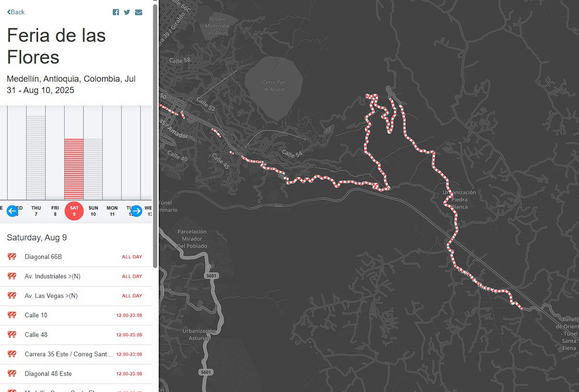
Task: Share event on Facebook
Action: click(x=116, y=12)
